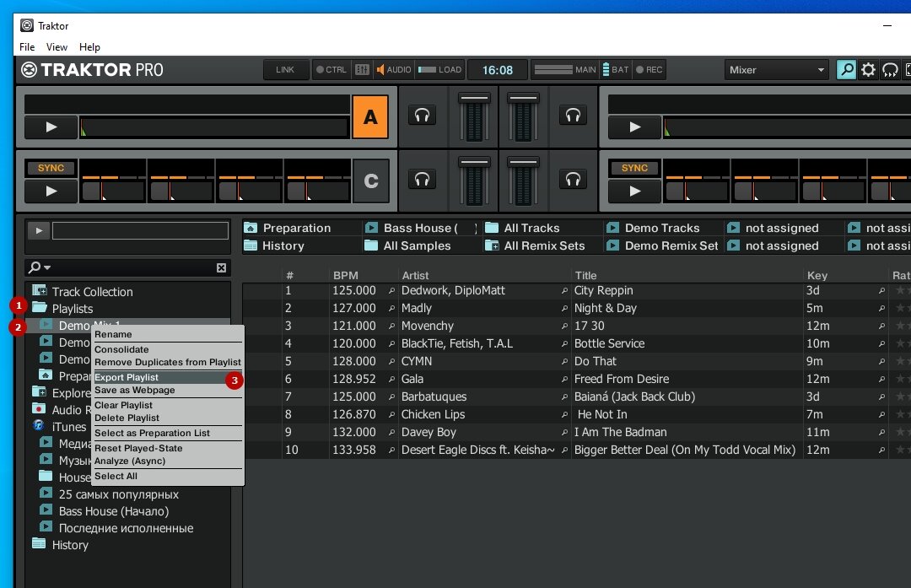Open the metronome panel icon beside CTRL
The image size is (911, 588).
coord(361,70)
